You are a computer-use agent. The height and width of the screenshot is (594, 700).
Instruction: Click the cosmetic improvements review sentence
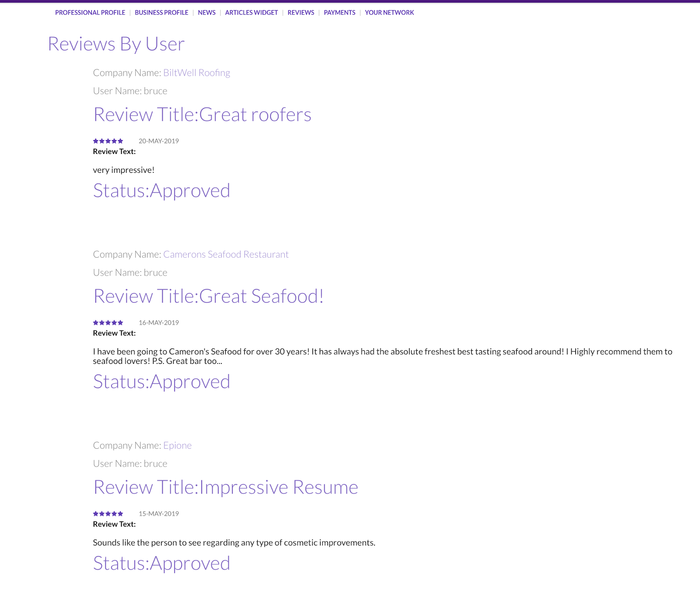coord(234,542)
